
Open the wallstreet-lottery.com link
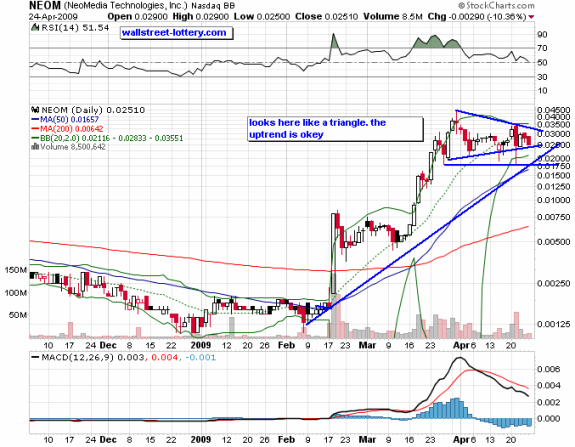point(174,33)
